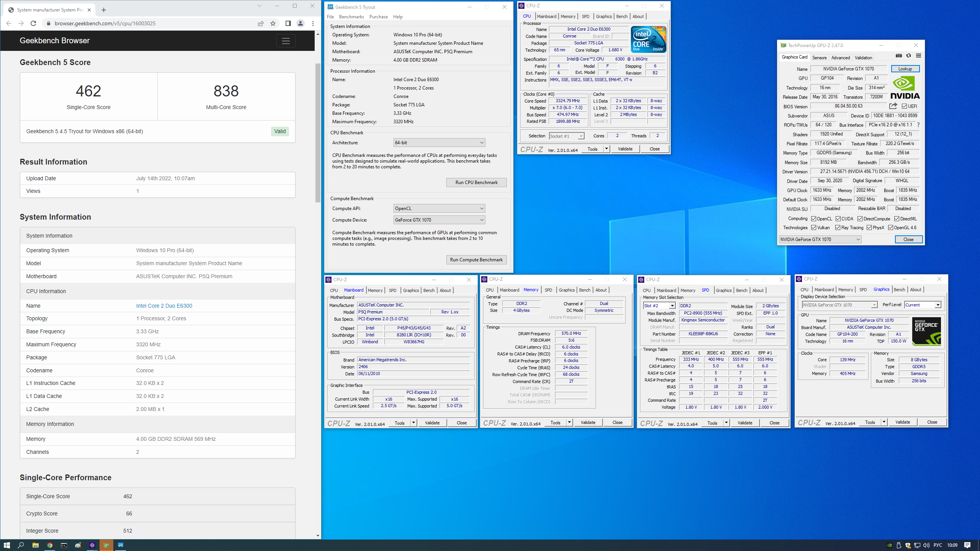980x551 pixels.
Task: Click the Command Prompt taskbar icon
Action: point(64,545)
